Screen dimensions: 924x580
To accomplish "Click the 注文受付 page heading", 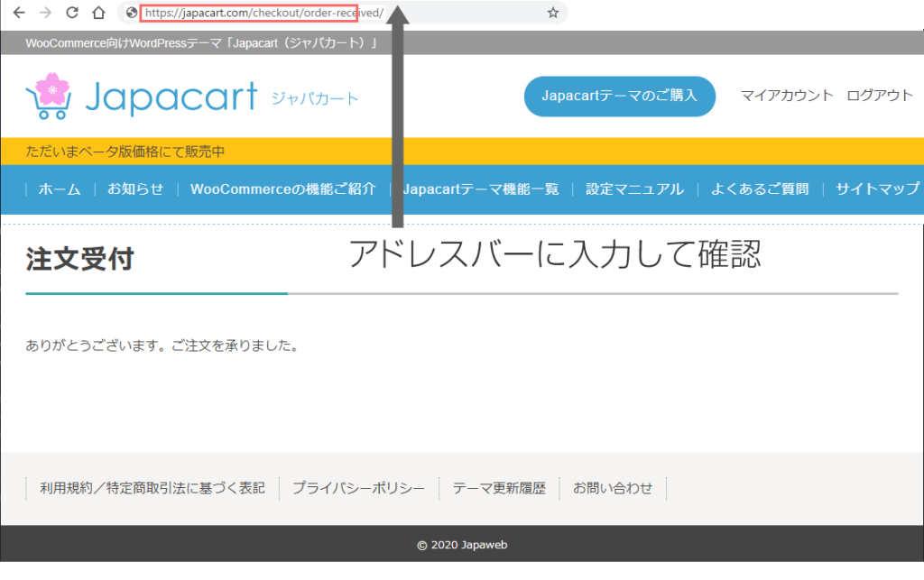I will [80, 259].
